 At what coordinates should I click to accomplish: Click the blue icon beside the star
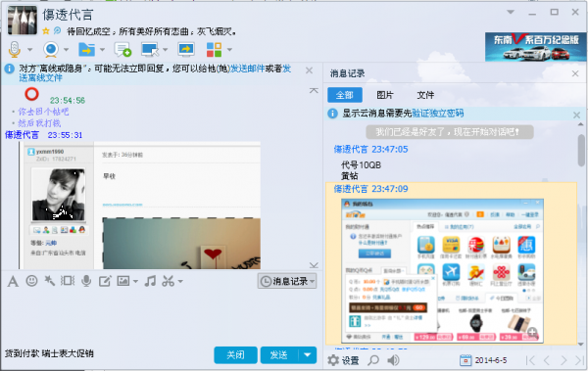pos(58,30)
